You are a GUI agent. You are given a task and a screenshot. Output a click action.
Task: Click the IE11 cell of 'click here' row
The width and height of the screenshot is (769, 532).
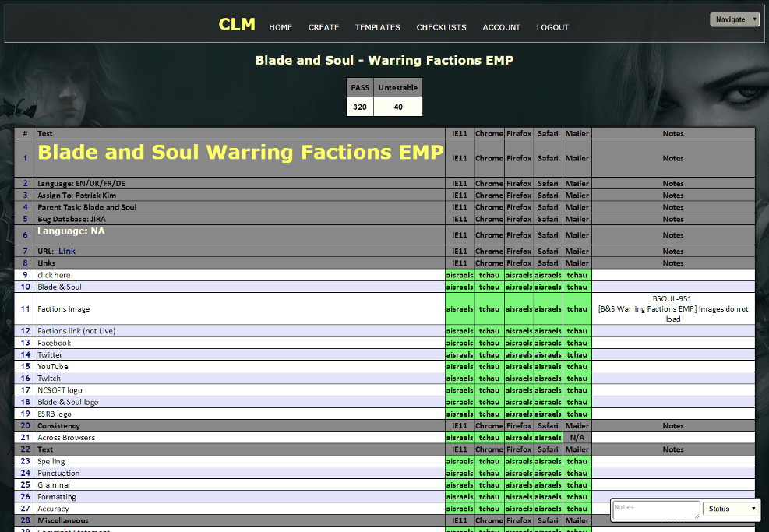[x=460, y=275]
